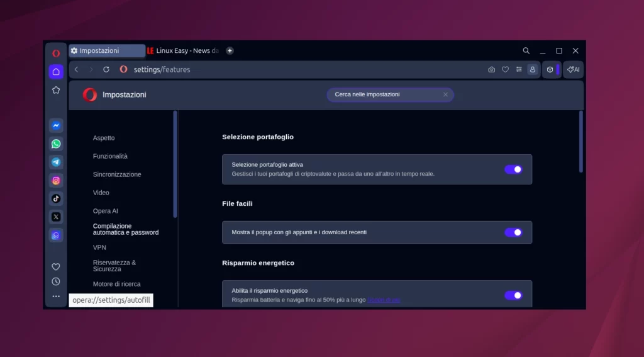Screen dimensions: 644x357
Task: Open Motore di ricerca section
Action: [116, 284]
